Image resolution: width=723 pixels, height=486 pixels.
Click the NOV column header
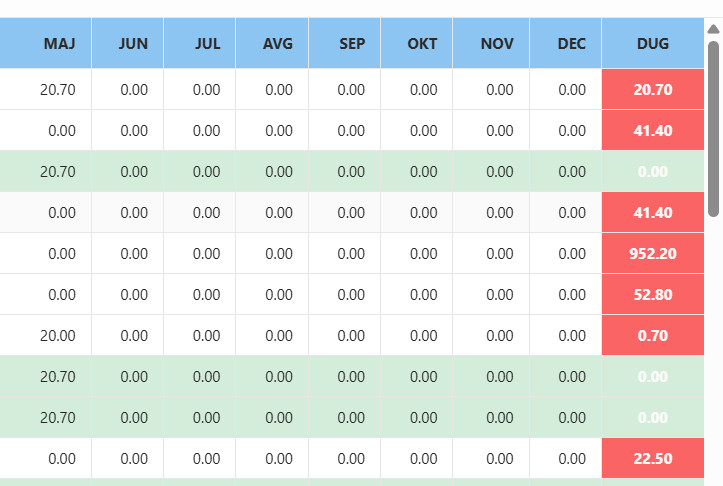click(x=497, y=44)
